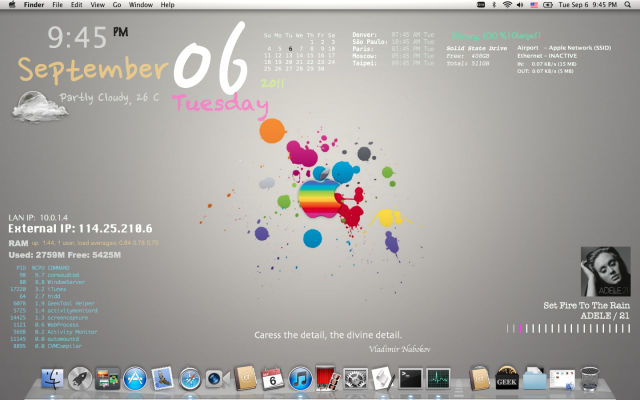Click highlighted date 6 in calendar widget
Screen dimensions: 640x400
pyautogui.click(x=290, y=49)
